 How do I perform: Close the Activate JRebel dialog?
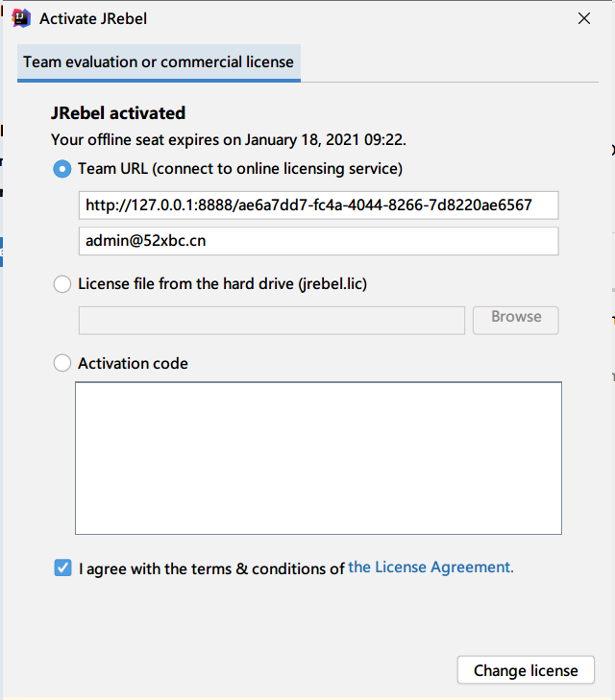583,18
